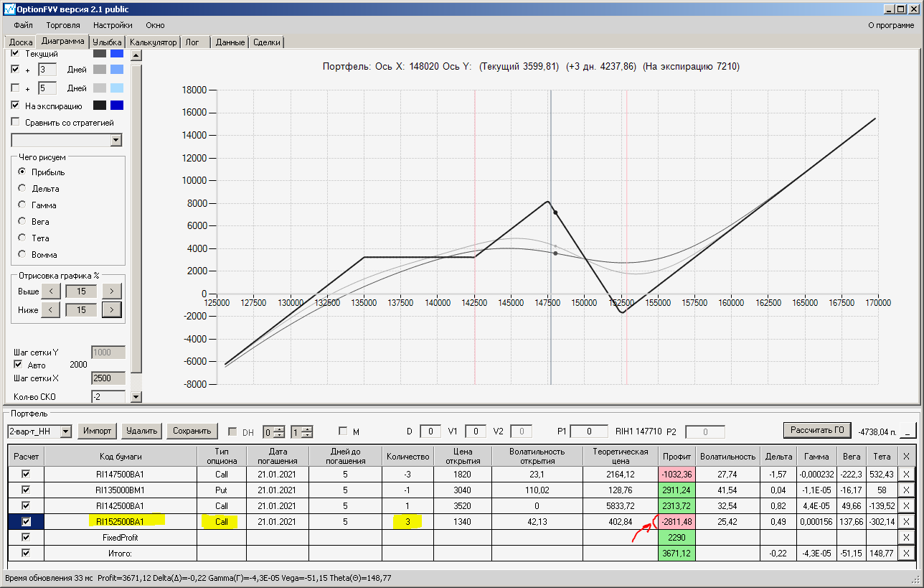Increment the DH spinner value
Image resolution: width=924 pixels, height=588 pixels.
[278, 429]
